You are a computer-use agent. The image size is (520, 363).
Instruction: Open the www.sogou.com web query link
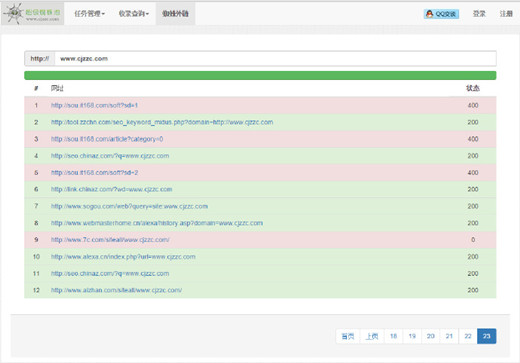[x=129, y=206]
